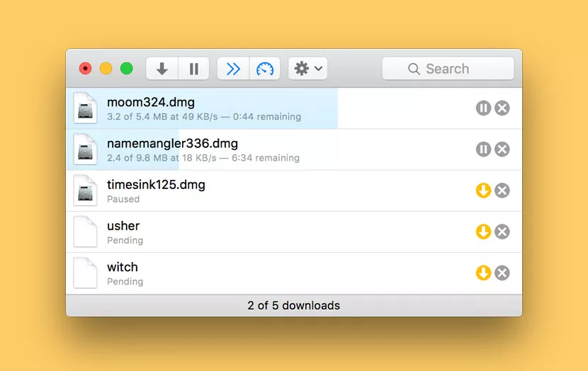
Task: Select the witch file name
Action: click(x=123, y=267)
